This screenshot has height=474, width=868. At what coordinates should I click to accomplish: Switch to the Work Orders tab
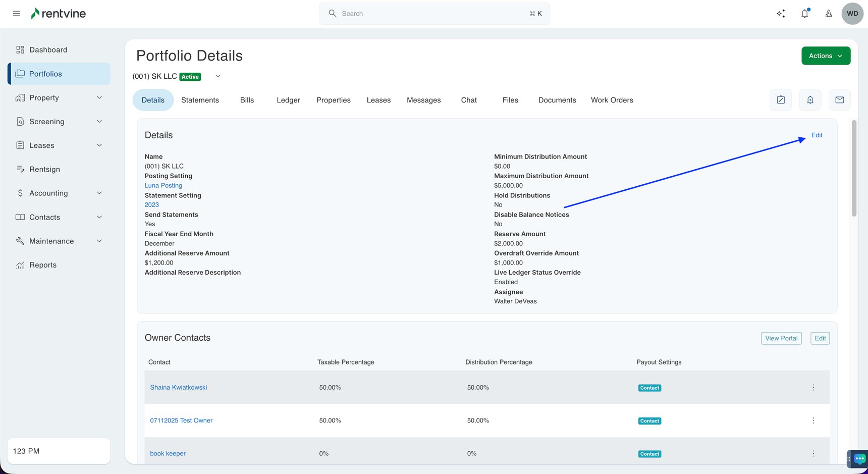point(612,100)
